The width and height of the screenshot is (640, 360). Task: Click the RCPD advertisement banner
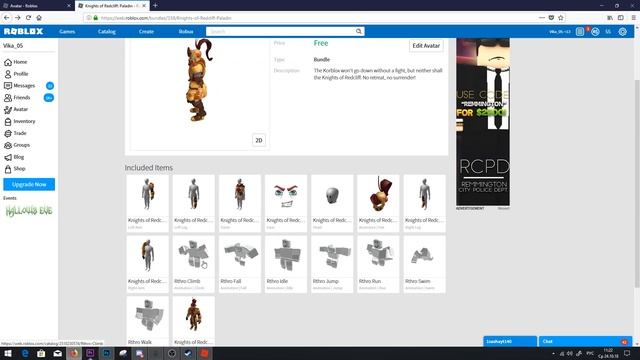coord(483,122)
